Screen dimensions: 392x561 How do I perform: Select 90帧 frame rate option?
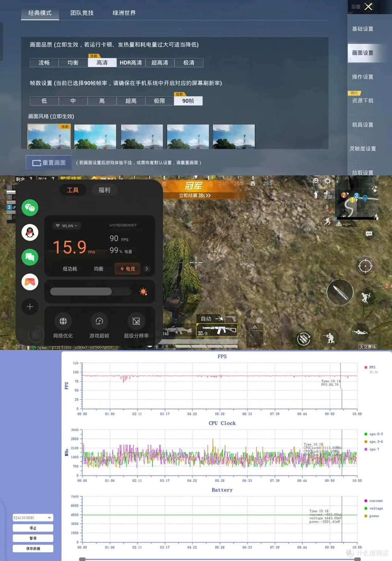coord(188,101)
